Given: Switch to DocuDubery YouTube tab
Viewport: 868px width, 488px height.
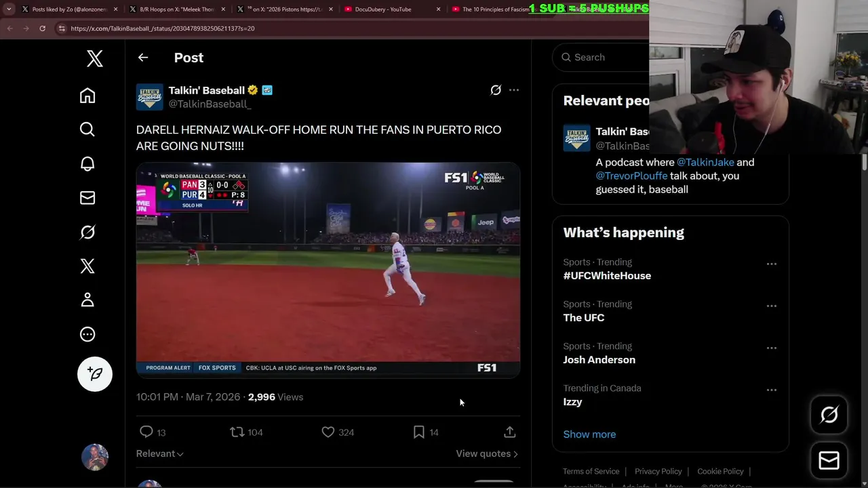Looking at the screenshot, I should pos(391,9).
